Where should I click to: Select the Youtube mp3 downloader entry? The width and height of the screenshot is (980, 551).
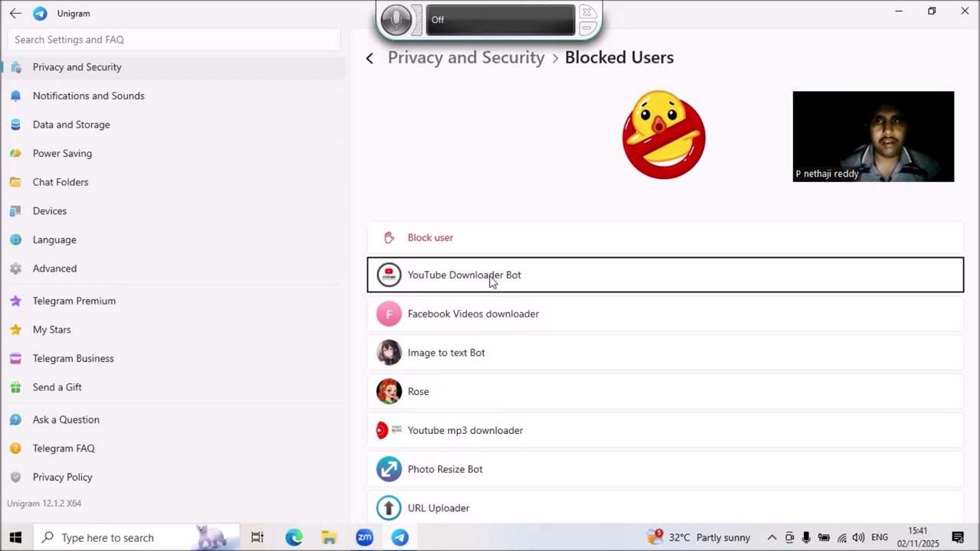coord(665,431)
